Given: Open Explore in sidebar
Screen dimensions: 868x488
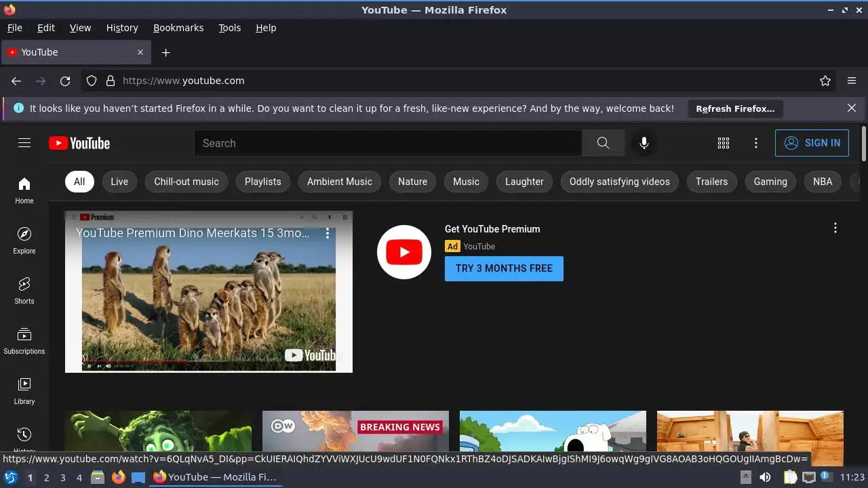Looking at the screenshot, I should [x=24, y=241].
